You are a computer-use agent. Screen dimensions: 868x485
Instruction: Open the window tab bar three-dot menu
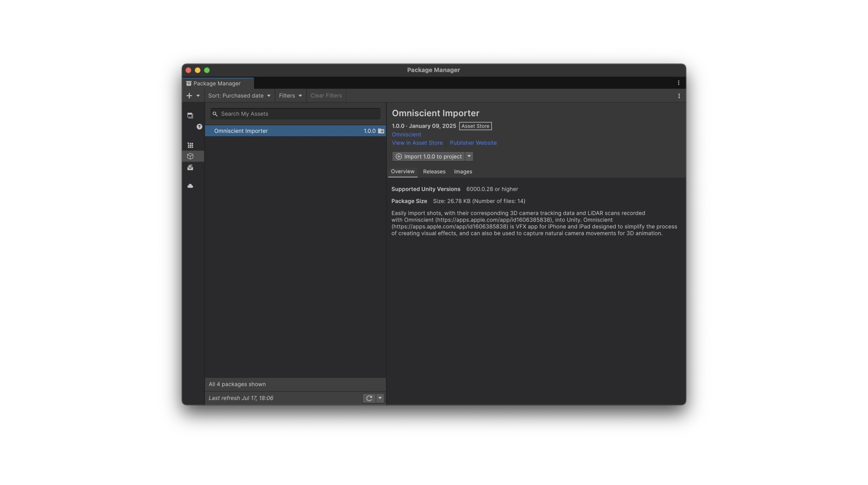678,83
